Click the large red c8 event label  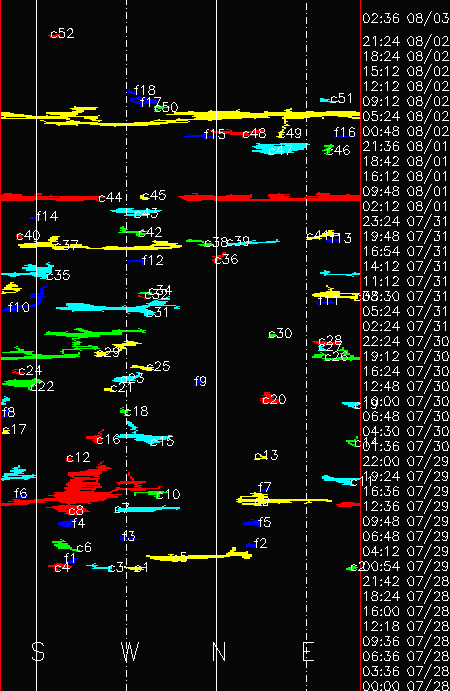(x=76, y=510)
